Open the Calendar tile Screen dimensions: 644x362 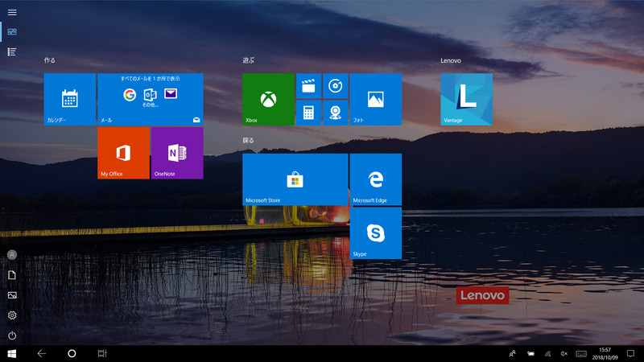(x=70, y=99)
